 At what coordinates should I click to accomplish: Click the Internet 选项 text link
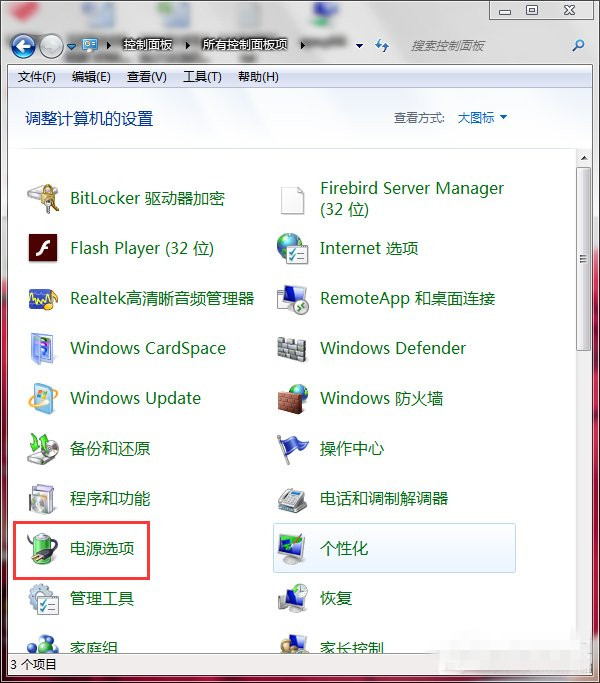[369, 248]
